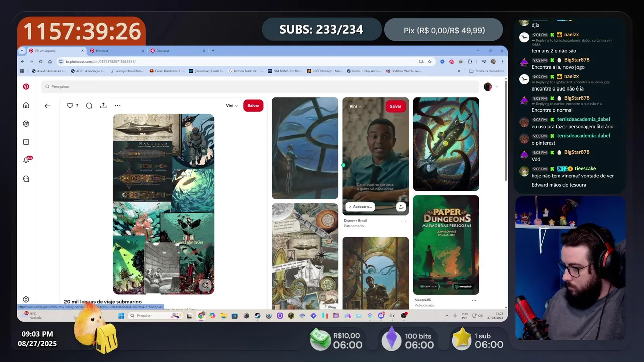Switch to the second Pinterest tab
Viewport: 644px width, 362px height.
point(117,51)
